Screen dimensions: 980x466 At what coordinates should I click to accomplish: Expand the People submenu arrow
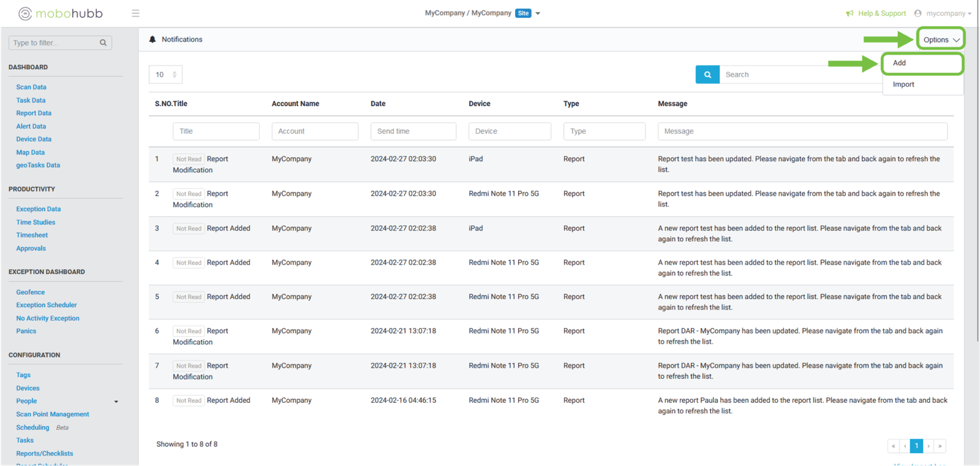point(116,402)
